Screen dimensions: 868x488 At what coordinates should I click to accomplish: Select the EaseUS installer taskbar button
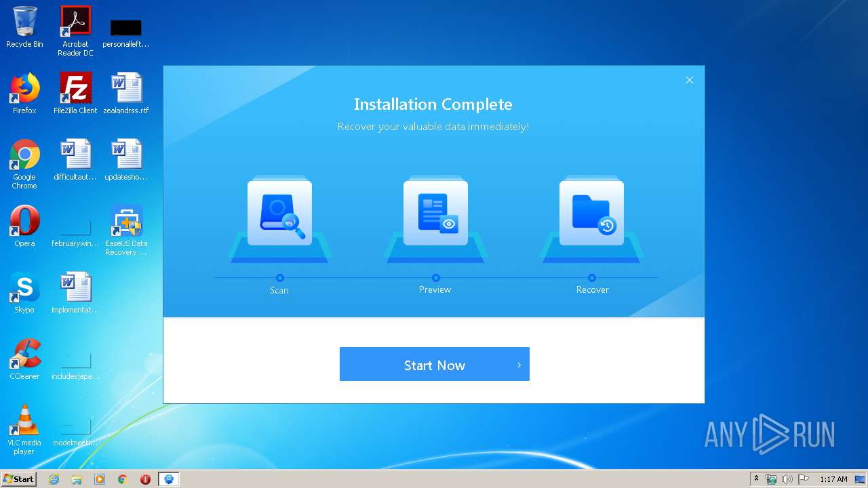(x=169, y=479)
